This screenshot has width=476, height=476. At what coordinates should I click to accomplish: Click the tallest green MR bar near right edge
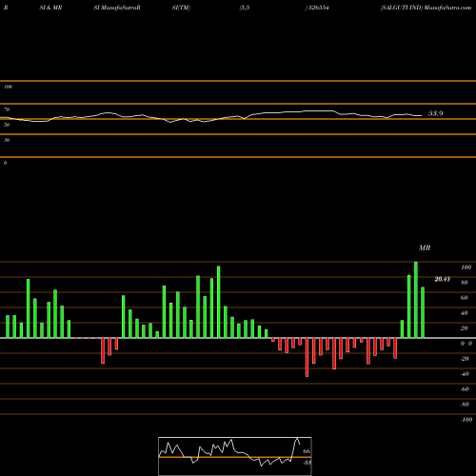pyautogui.click(x=416, y=300)
